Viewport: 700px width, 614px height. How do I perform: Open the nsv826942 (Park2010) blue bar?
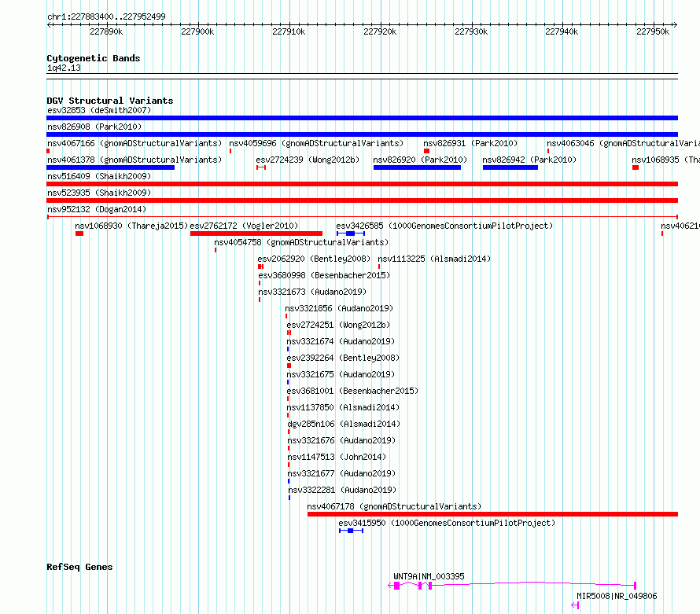pyautogui.click(x=510, y=167)
